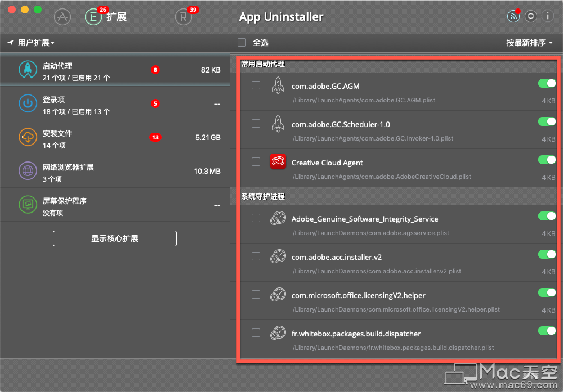This screenshot has height=392, width=563.
Task: Click the 5.21 GB size value
Action: coord(208,137)
